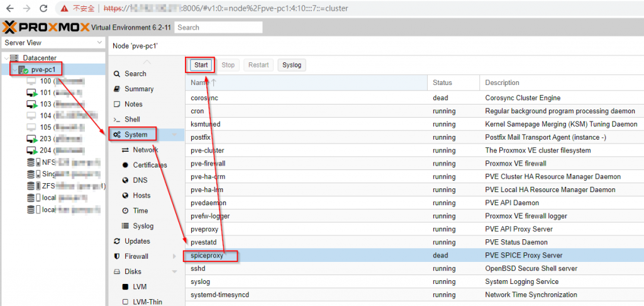
Task: Sort by Status column header
Action: tap(453, 82)
